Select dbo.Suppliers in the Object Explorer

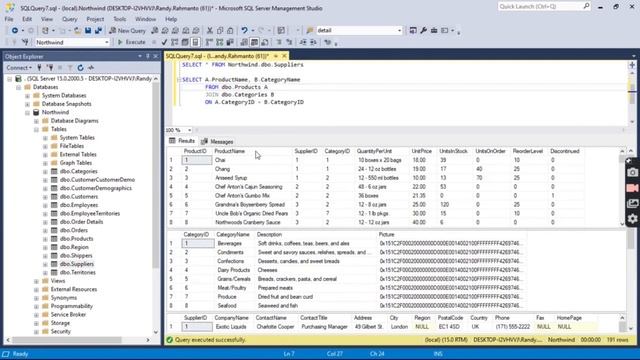(x=77, y=264)
